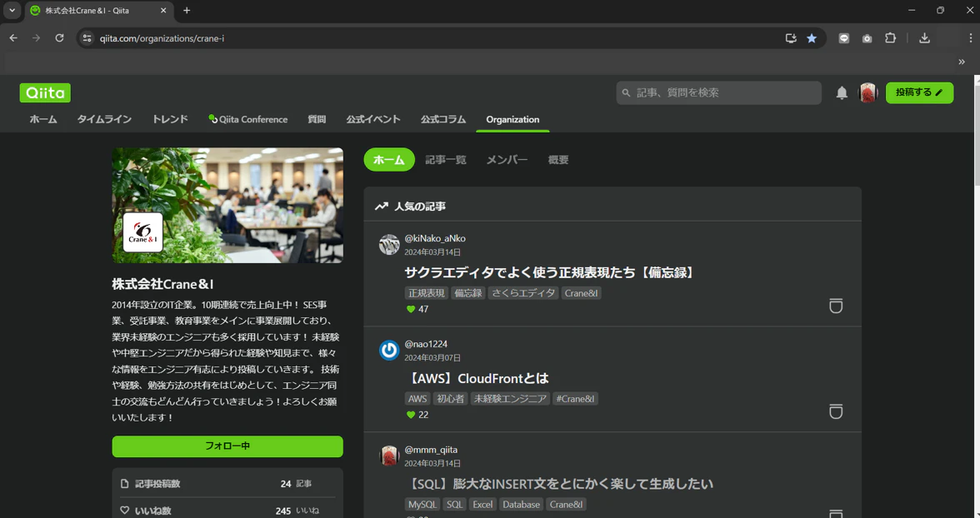
Task: Open the 公式イベント navigation item
Action: (x=373, y=119)
